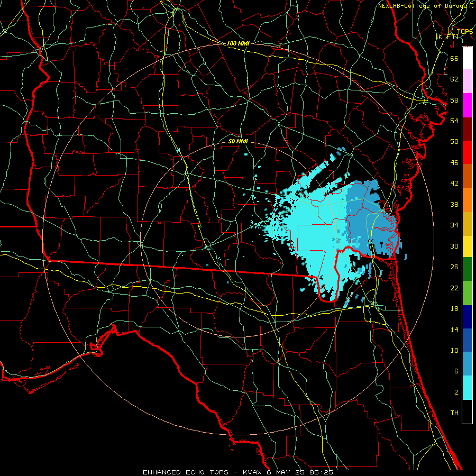The width and height of the screenshot is (476, 476).
Task: Click the orange 42 kft legend swatch
Action: [x=467, y=200]
